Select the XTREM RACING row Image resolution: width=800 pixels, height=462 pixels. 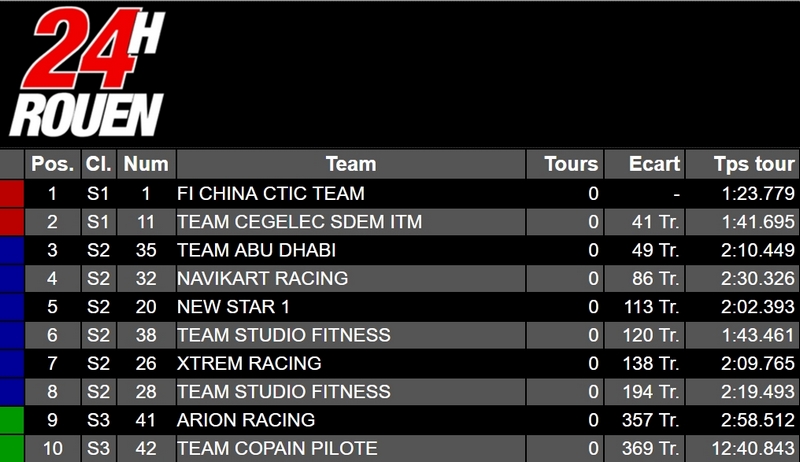pyautogui.click(x=400, y=364)
